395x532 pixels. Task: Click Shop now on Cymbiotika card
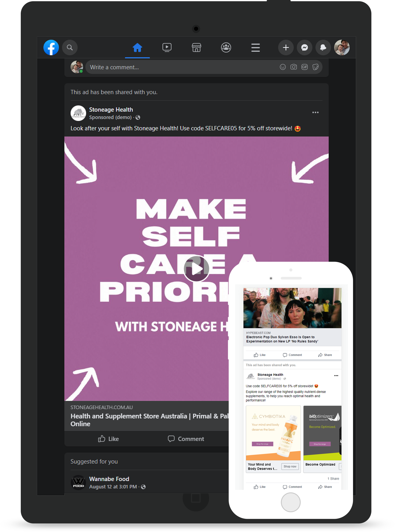tap(290, 466)
